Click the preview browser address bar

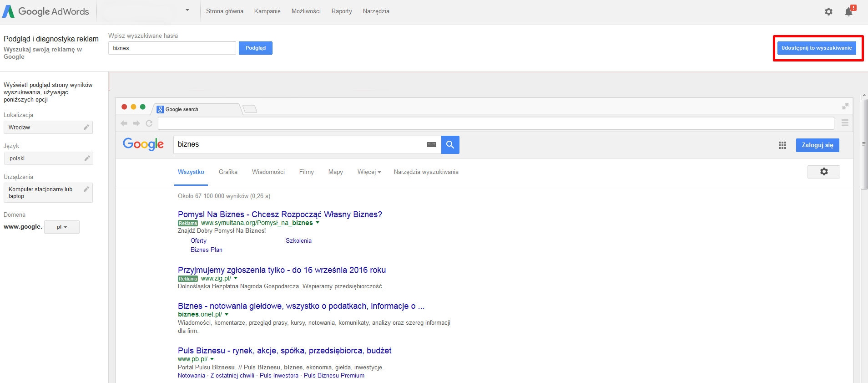pyautogui.click(x=496, y=123)
